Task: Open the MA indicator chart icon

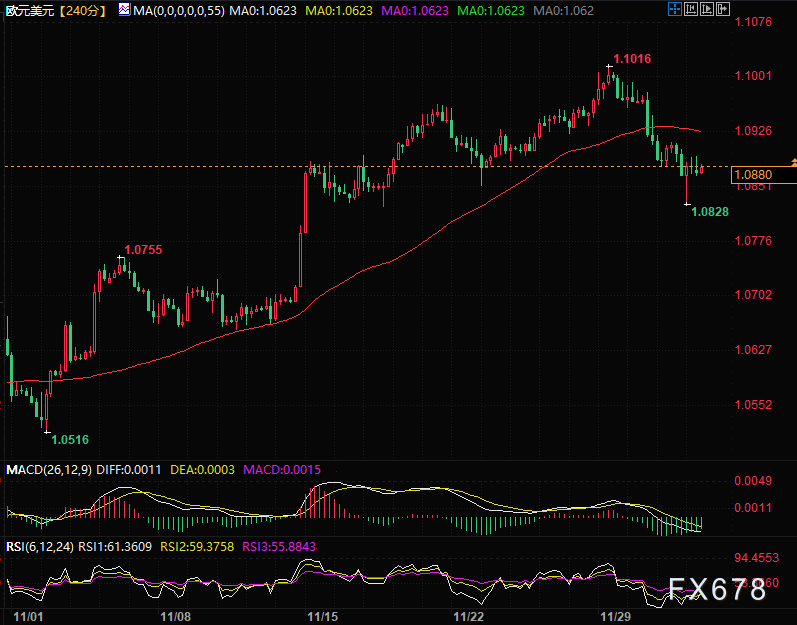Action: pyautogui.click(x=124, y=9)
